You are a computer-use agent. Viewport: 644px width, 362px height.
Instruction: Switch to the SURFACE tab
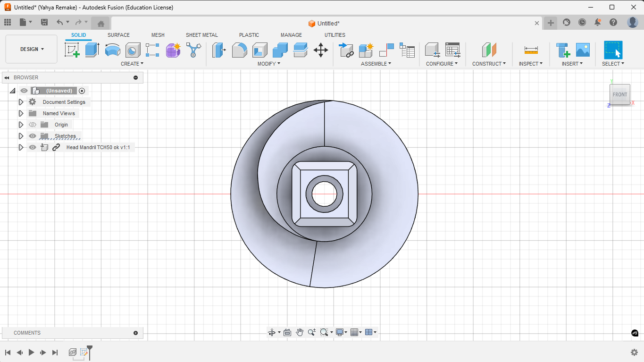click(x=118, y=35)
